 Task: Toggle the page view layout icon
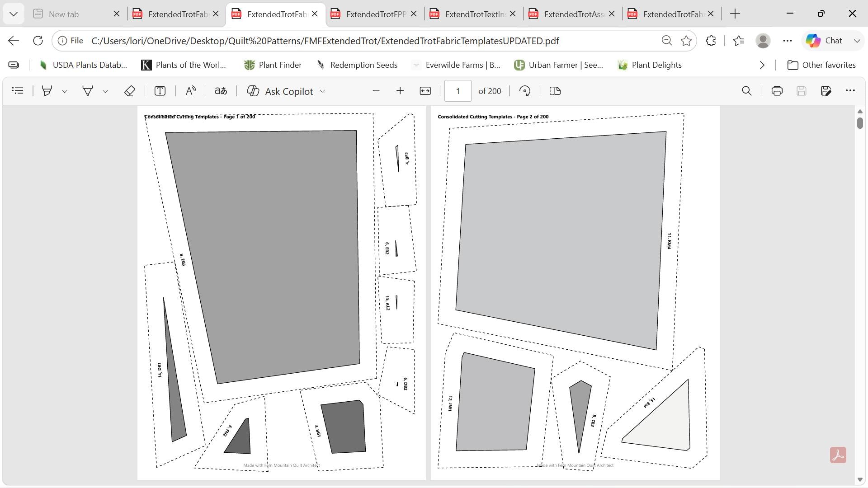pyautogui.click(x=555, y=91)
